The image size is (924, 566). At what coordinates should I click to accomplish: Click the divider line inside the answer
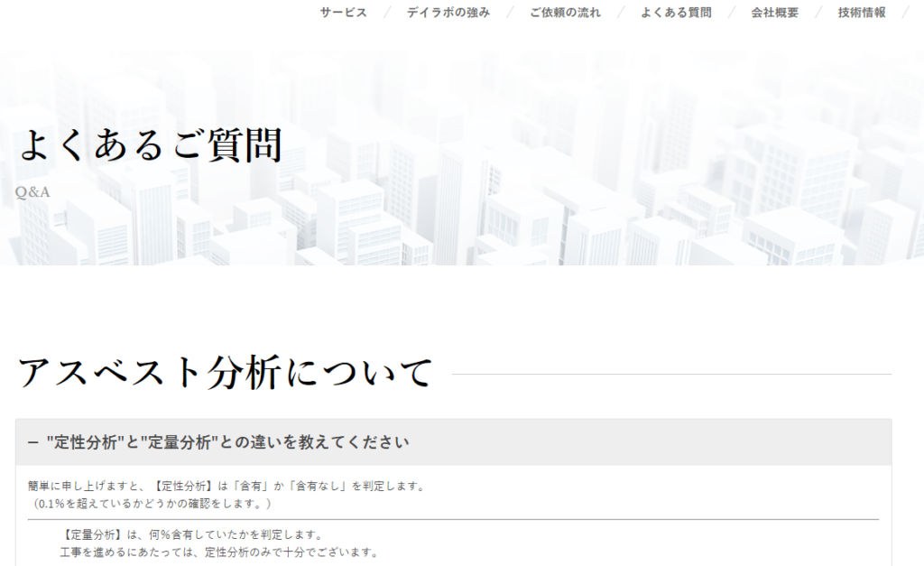click(x=453, y=519)
